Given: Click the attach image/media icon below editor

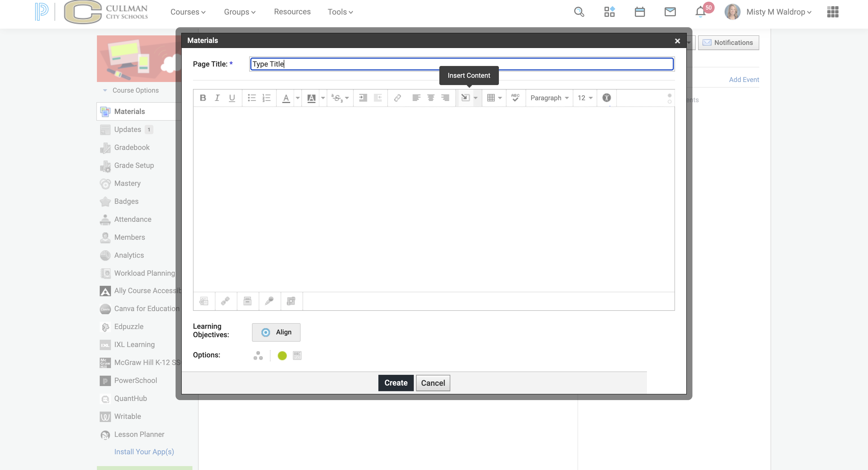Looking at the screenshot, I should (x=204, y=301).
